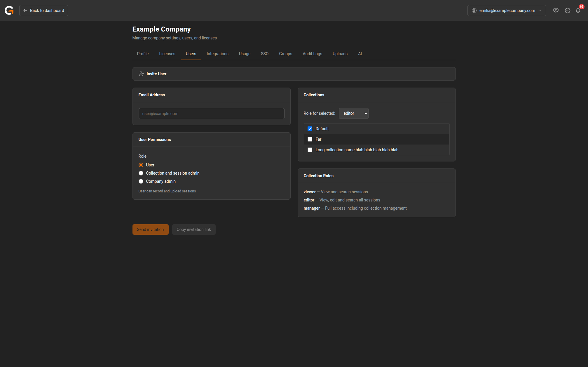
Task: Click the checkmark circle icon
Action: pos(567,11)
